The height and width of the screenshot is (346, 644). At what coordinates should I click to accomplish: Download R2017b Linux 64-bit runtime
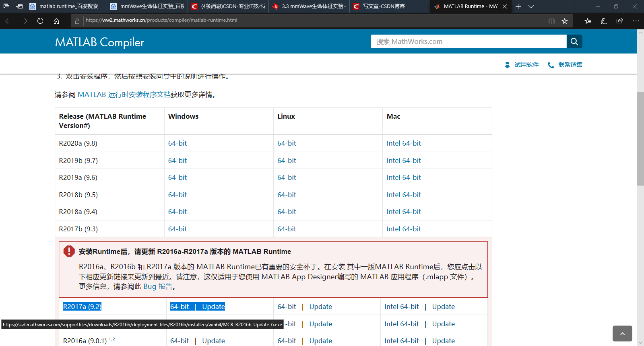coord(287,229)
